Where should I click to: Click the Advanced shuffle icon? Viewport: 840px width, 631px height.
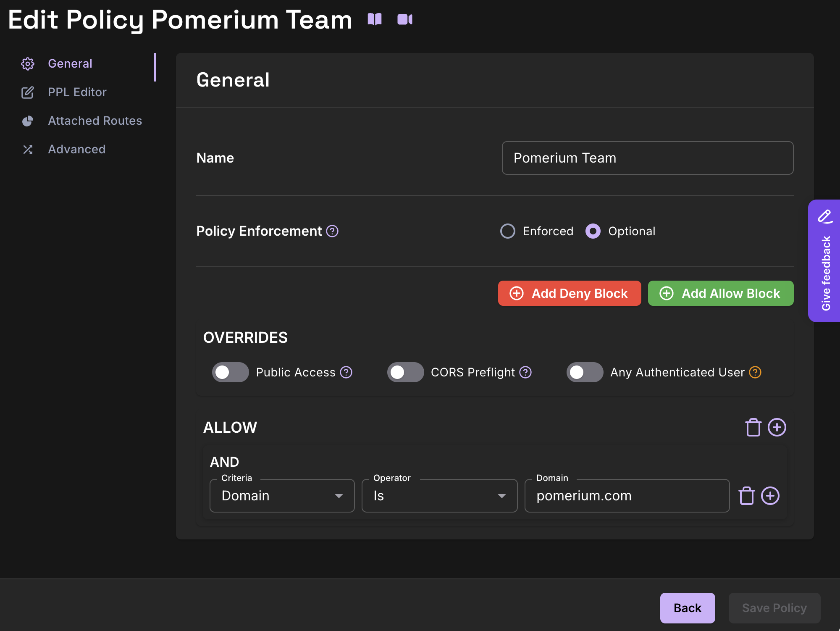pyautogui.click(x=28, y=150)
